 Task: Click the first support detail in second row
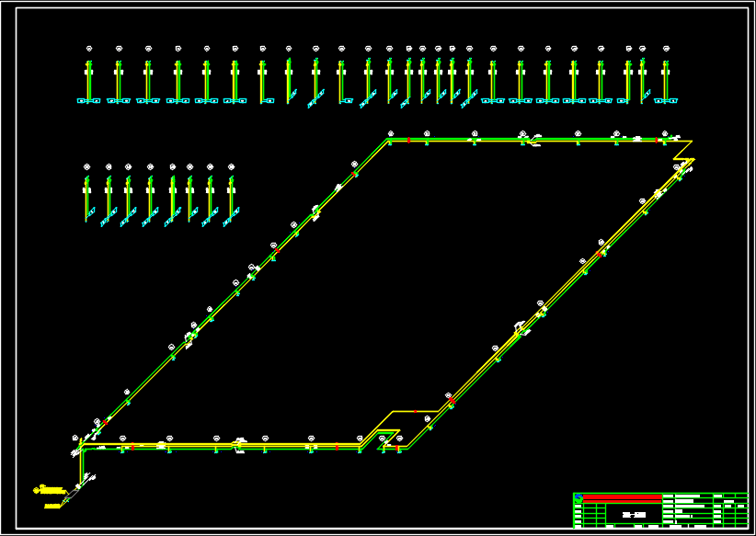click(87, 198)
